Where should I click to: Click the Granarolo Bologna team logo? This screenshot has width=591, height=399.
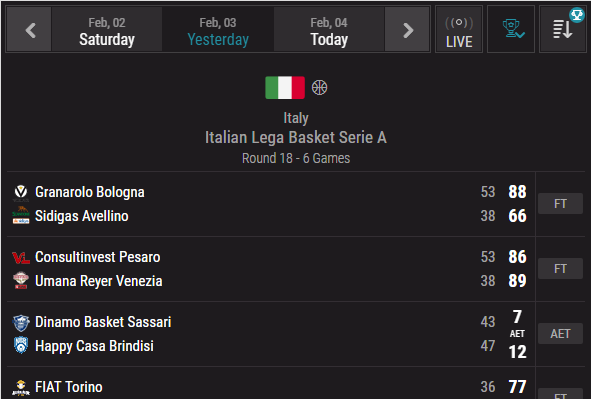pos(21,193)
